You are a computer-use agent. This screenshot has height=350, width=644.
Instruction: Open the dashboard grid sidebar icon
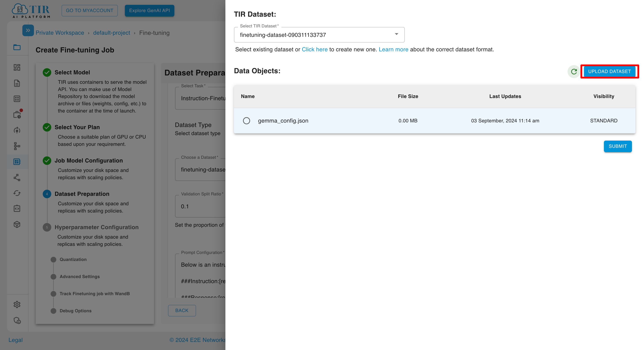[17, 67]
